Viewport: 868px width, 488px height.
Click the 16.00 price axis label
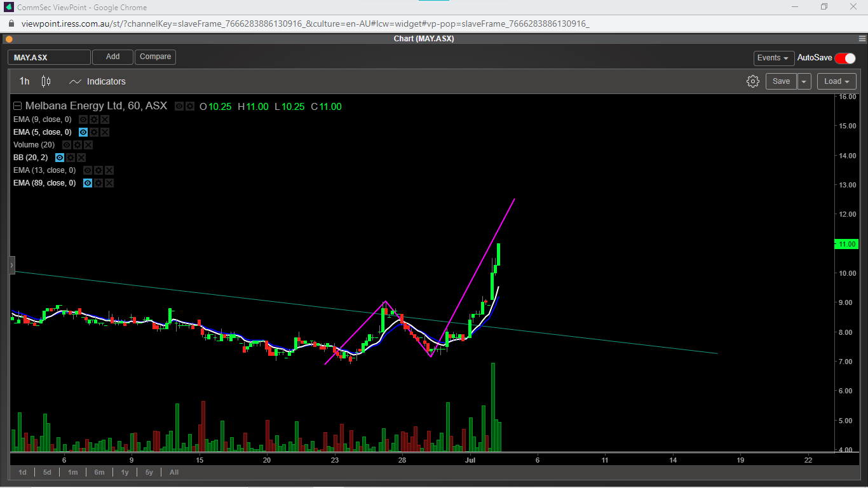pos(848,97)
